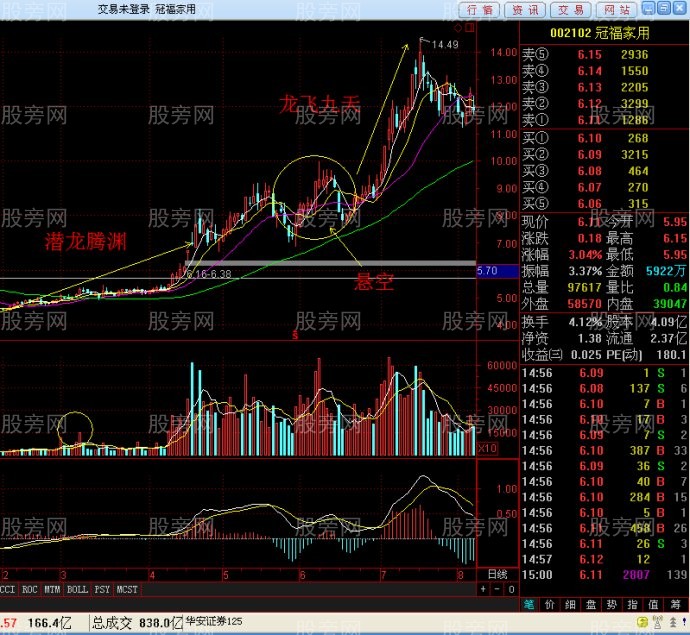Click the S marker below price chart
Image resolution: width=690 pixels, height=635 pixels.
click(295, 335)
